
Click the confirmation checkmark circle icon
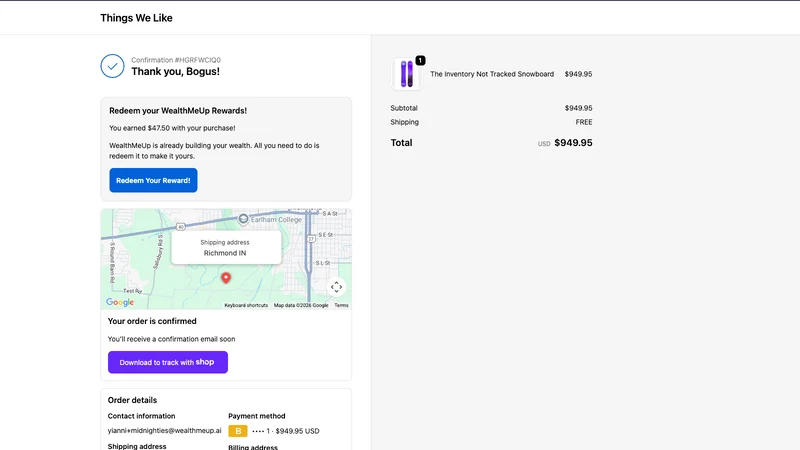[x=112, y=66]
